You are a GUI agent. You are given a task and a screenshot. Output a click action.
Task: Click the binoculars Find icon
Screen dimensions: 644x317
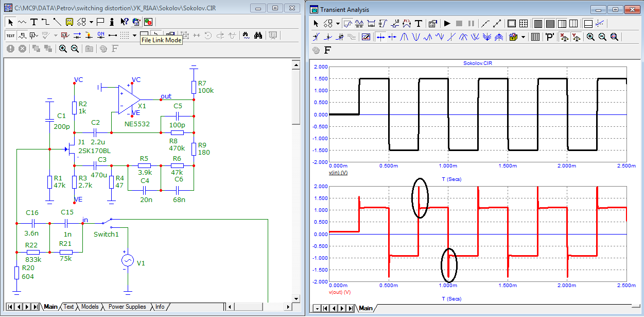coord(258,35)
